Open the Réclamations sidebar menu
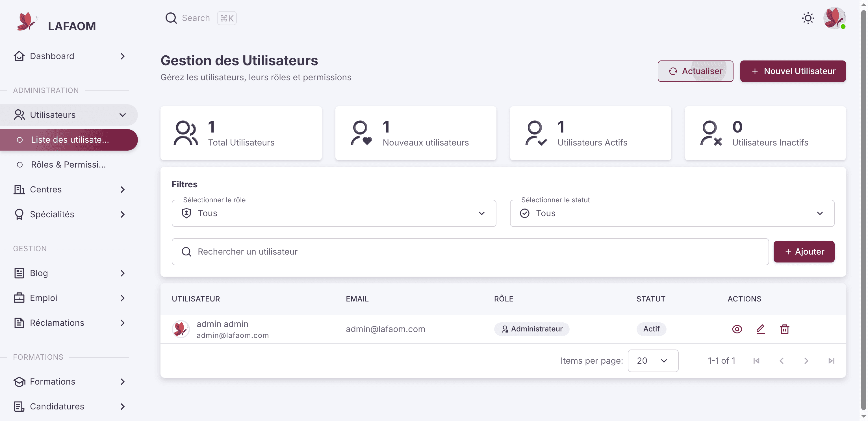The image size is (868, 421). point(69,323)
